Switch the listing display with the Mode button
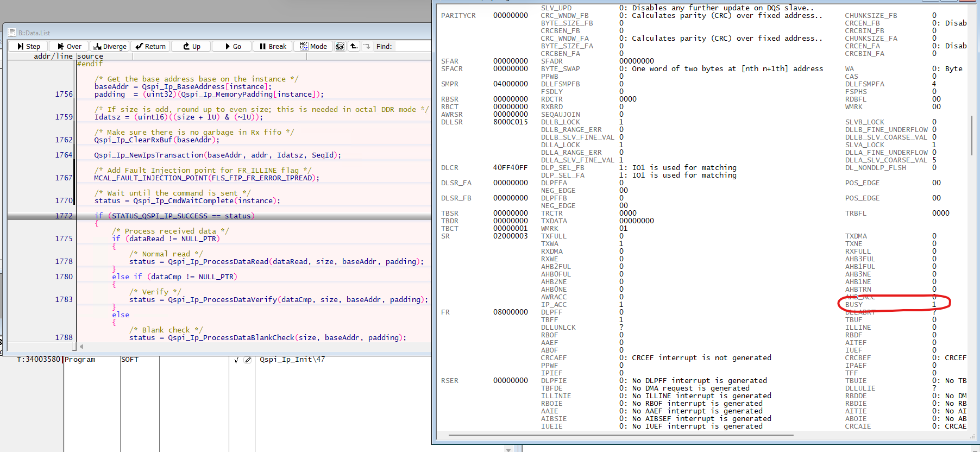This screenshot has width=980, height=452. click(x=313, y=46)
